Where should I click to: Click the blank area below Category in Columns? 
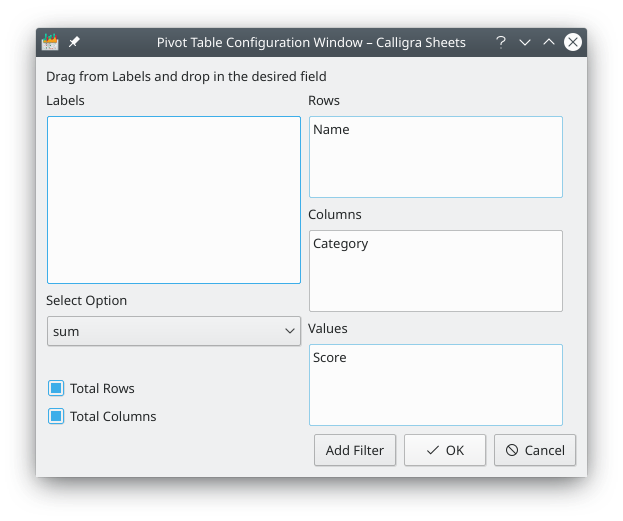[x=435, y=284]
